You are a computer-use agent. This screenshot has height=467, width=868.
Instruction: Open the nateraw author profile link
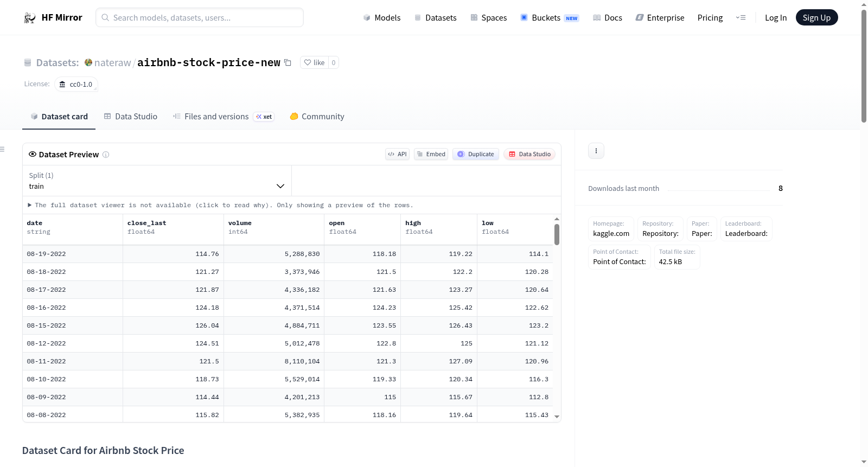pos(113,62)
